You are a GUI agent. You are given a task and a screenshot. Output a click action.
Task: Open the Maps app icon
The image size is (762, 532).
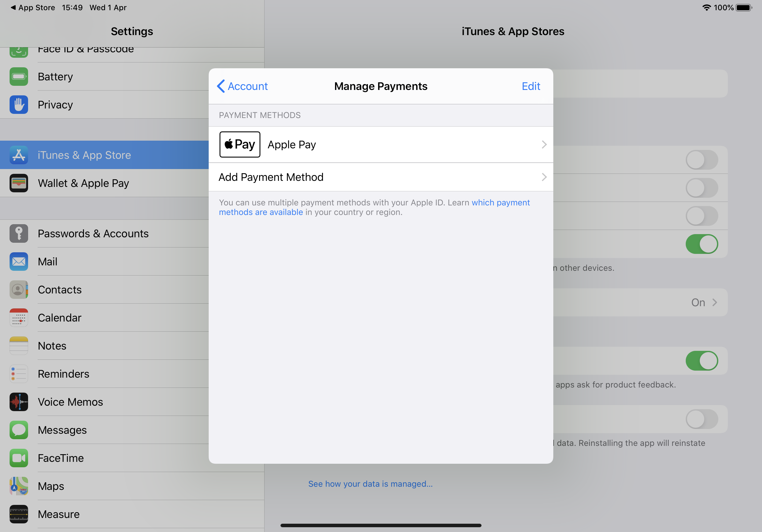click(19, 486)
